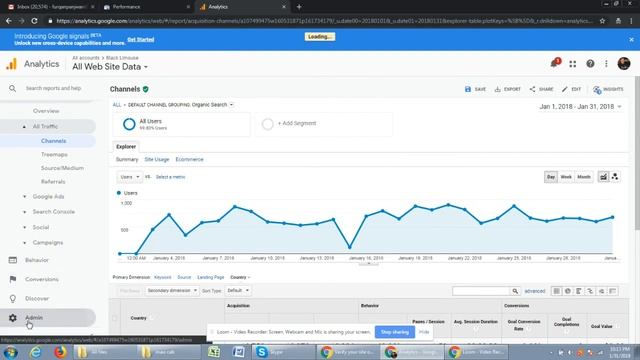The height and width of the screenshot is (360, 640).
Task: Set graph interval to Day
Action: pyautogui.click(x=551, y=177)
